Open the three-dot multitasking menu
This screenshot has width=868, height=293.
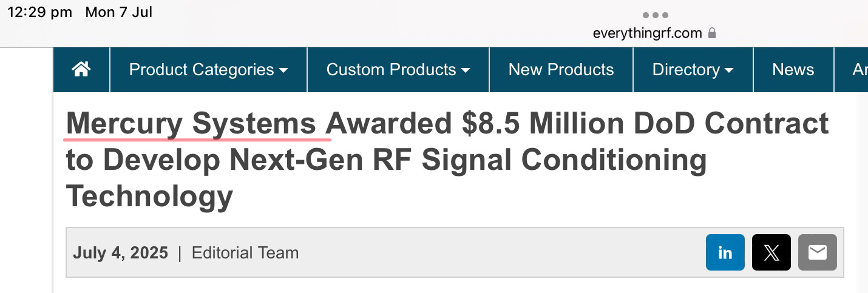(x=655, y=15)
